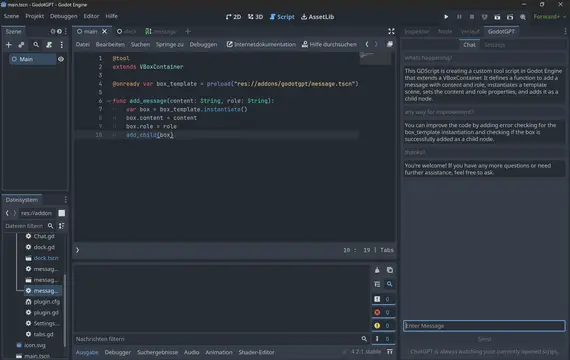Click the filter nodes search icon in Scene dock
Image resolution: width=570 pixels, height=360 pixels.
[x=36, y=45]
